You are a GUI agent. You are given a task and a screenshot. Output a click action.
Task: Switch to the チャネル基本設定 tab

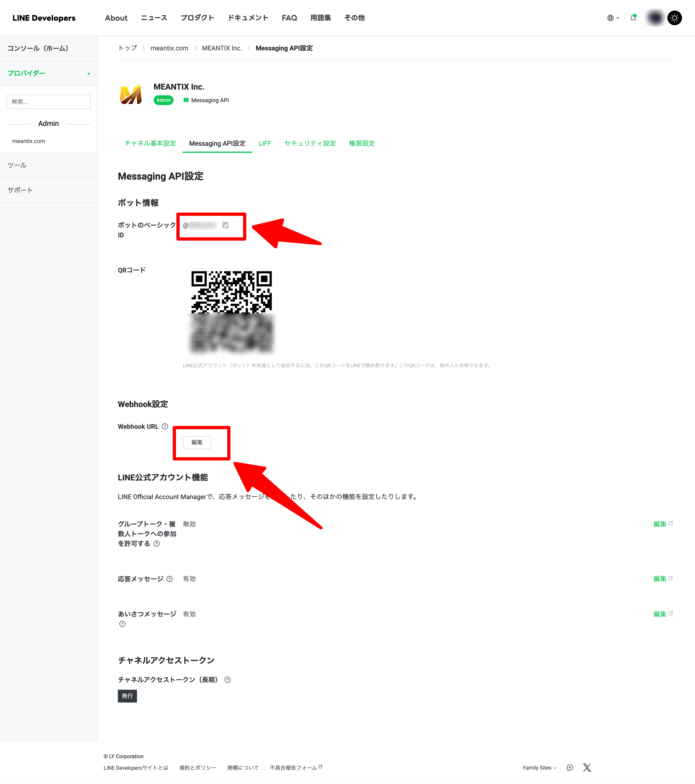coord(150,143)
